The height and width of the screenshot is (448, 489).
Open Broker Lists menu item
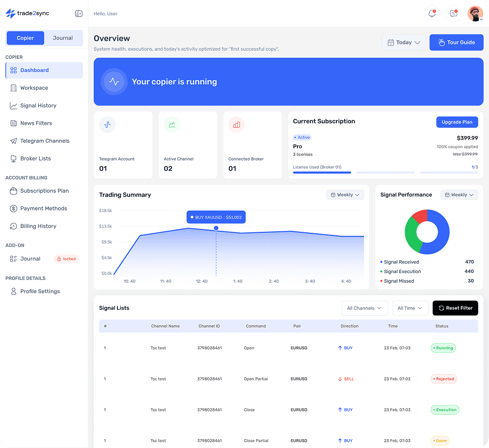coord(44,159)
